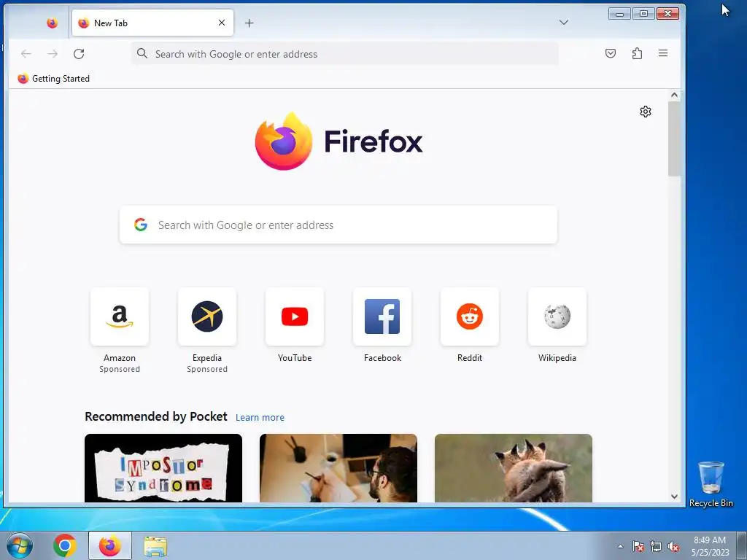
Task: Click the Action Center flag icon
Action: (638, 546)
